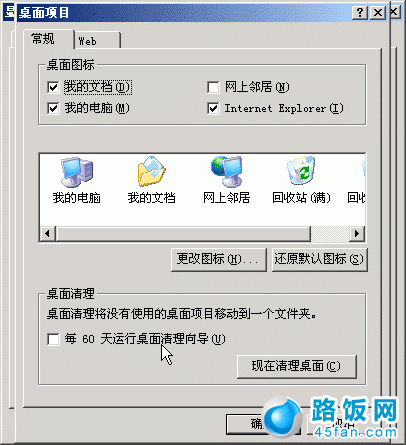This screenshot has width=406, height=445.
Task: Close the 桌面项目 dialog
Action: coord(378,13)
